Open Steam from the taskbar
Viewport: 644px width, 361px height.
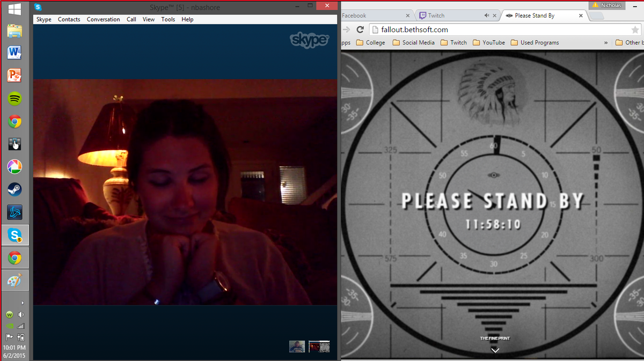(14, 189)
